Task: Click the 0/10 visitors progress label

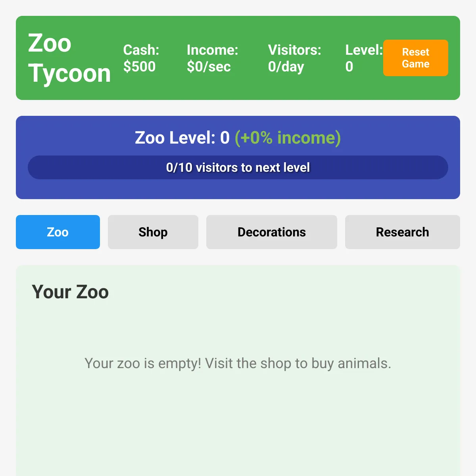Action: click(238, 167)
